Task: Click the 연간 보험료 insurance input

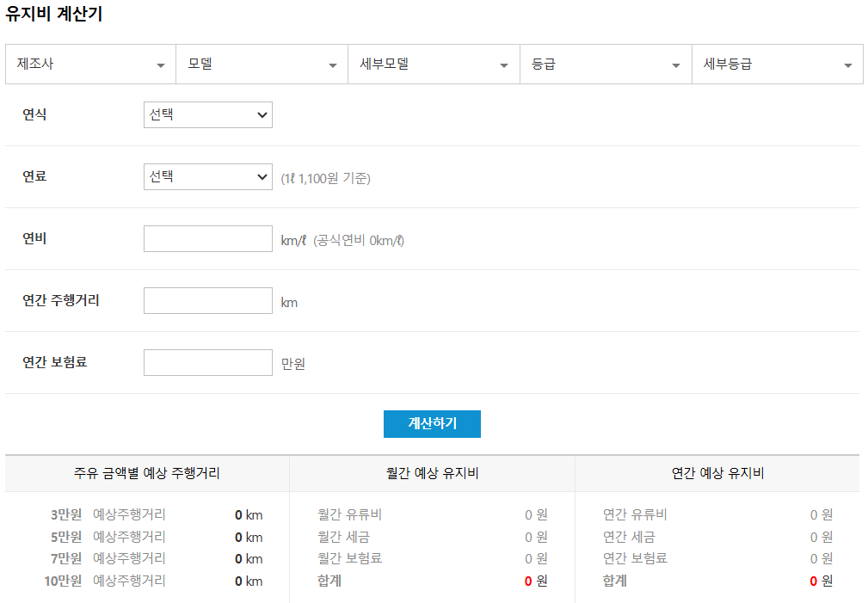Action: coord(208,361)
